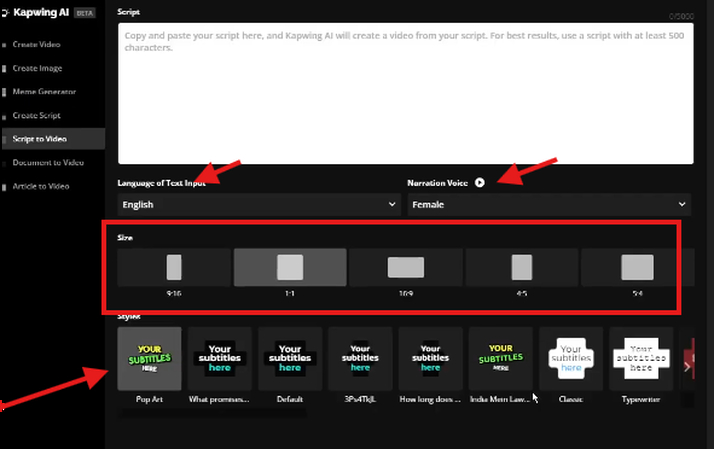Click inside the Script text area
Image resolution: width=714 pixels, height=449 pixels.
pos(406,93)
